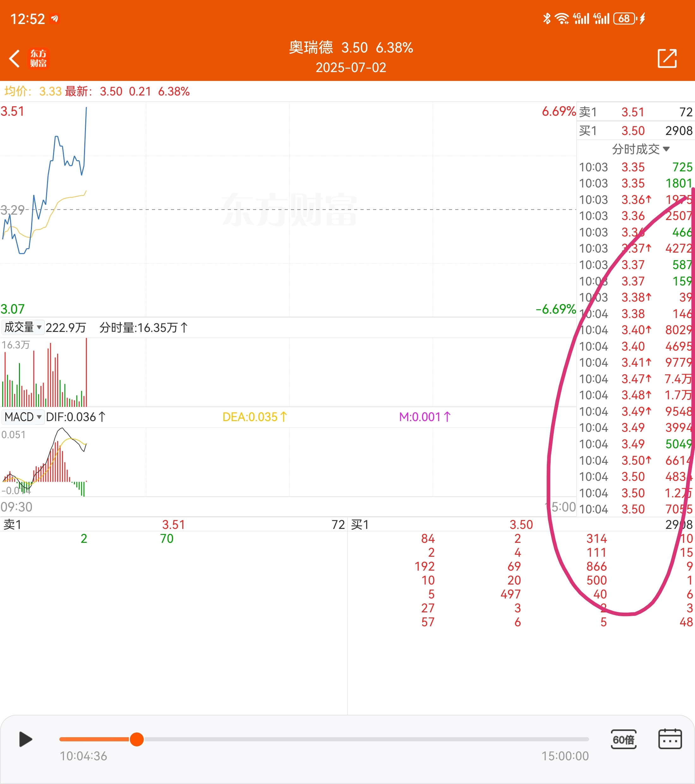Tap the Wi-Fi status bar icon
Screen dimensions: 695x784
point(562,18)
